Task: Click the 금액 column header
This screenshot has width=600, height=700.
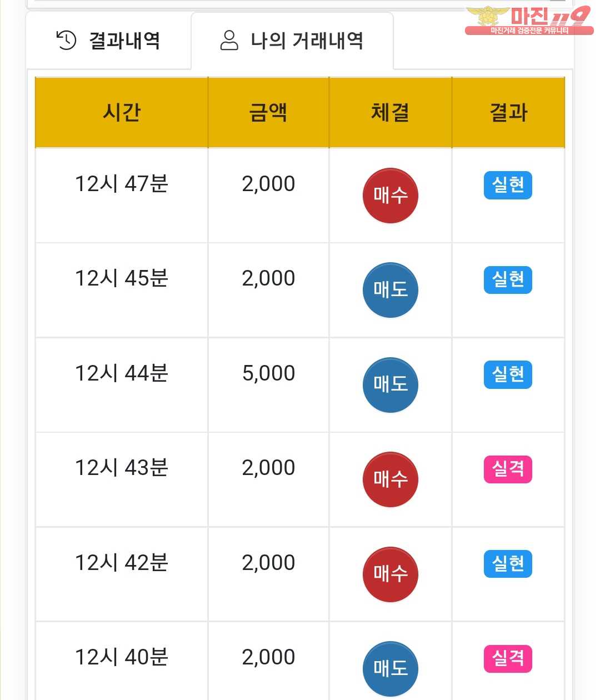Action: tap(268, 112)
